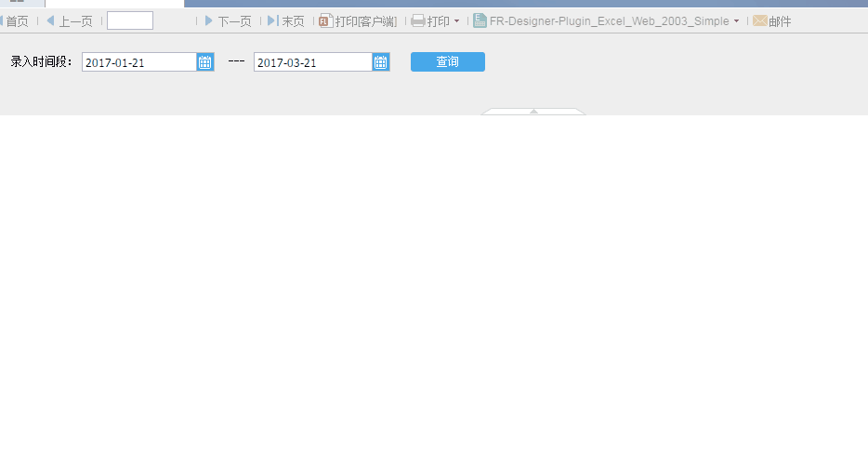
Task: Jump to last page (末页)
Action: tap(285, 21)
